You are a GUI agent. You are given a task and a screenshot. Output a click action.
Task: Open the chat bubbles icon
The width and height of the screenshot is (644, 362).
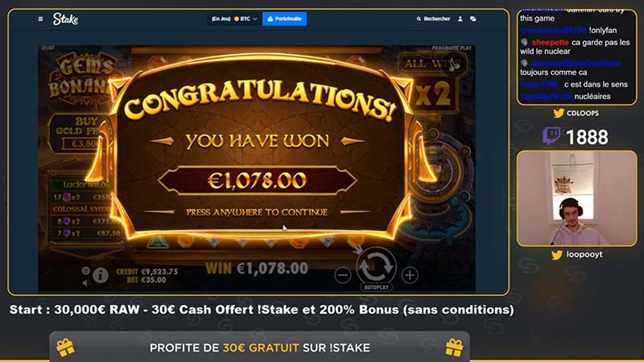(473, 19)
